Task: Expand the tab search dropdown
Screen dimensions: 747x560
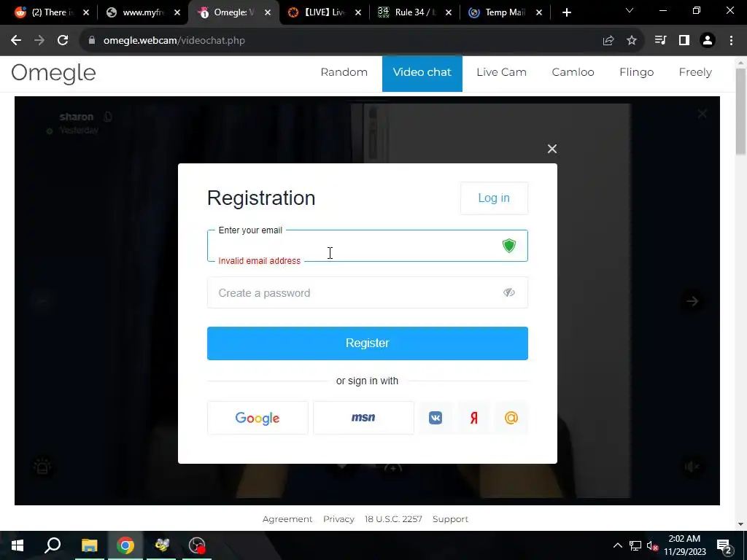Action: pos(630,10)
